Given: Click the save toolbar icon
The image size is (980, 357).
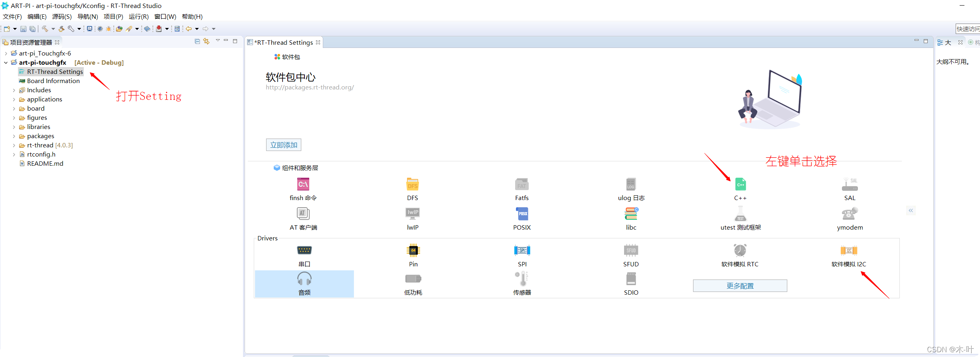Looking at the screenshot, I should pyautogui.click(x=24, y=29).
